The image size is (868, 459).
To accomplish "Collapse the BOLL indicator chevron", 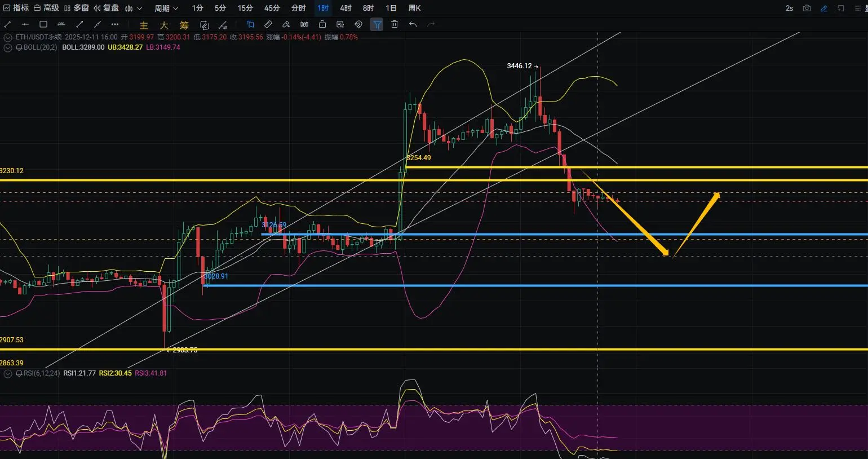I will tap(8, 47).
